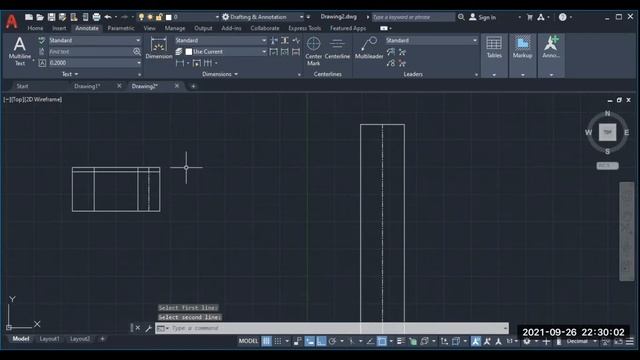Toggle lineweight display in status bar
This screenshot has height=360, width=640.
(x=401, y=341)
